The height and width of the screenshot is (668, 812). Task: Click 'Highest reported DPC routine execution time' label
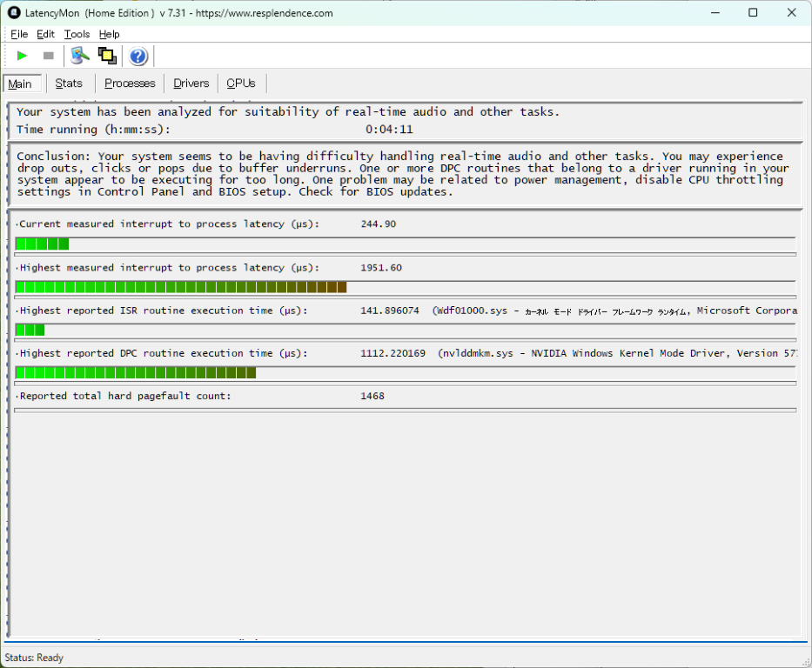163,353
